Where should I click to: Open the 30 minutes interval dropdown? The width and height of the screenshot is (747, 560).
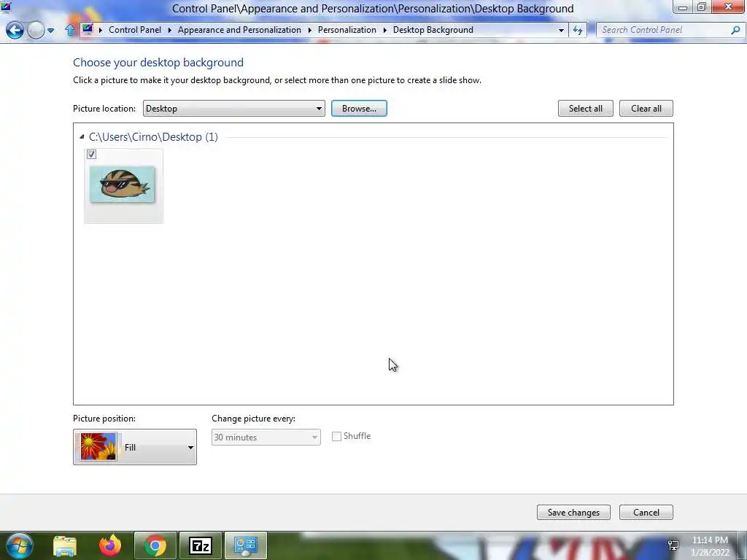tap(266, 437)
